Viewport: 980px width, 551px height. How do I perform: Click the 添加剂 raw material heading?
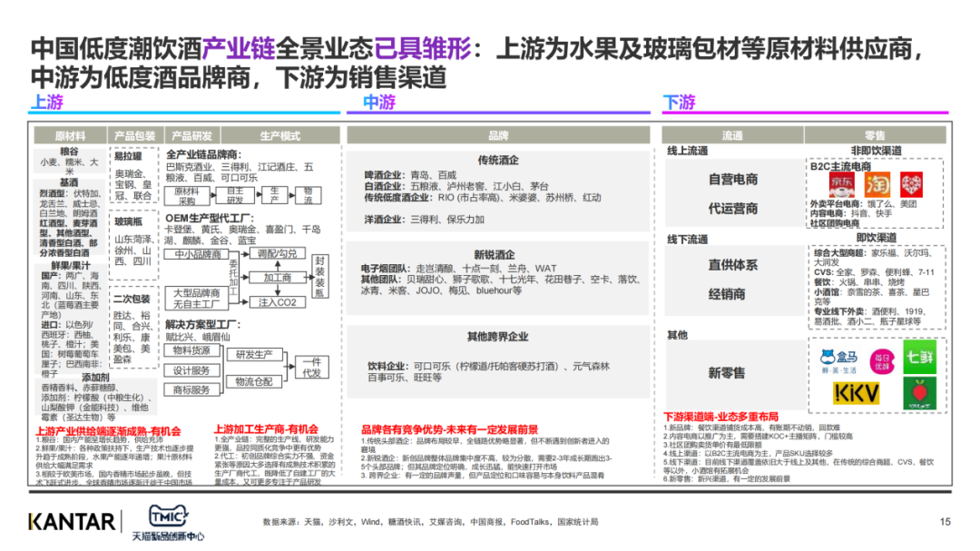(95, 377)
